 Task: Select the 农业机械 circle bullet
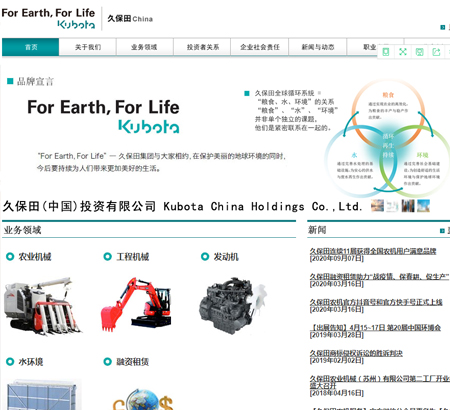10,257
